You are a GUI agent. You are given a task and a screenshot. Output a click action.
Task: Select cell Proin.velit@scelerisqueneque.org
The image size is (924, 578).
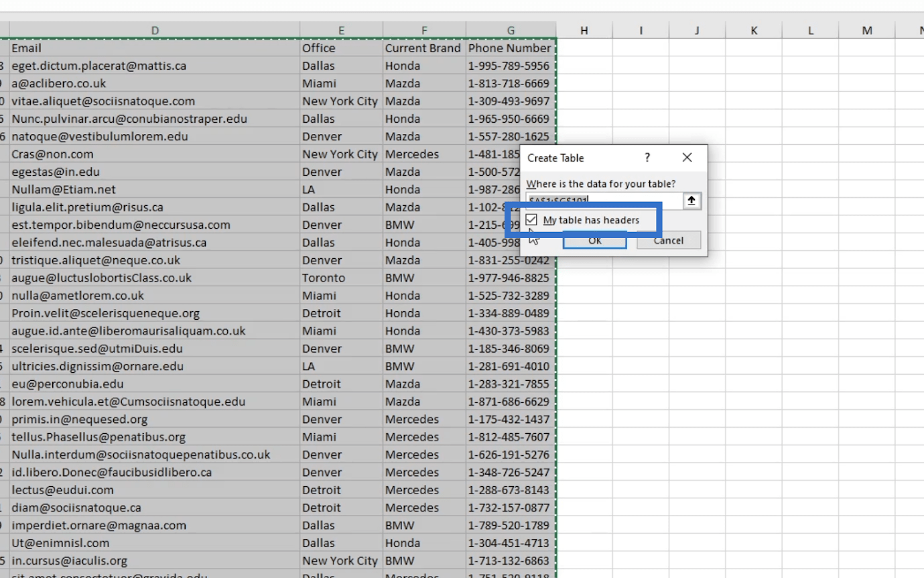tap(155, 313)
